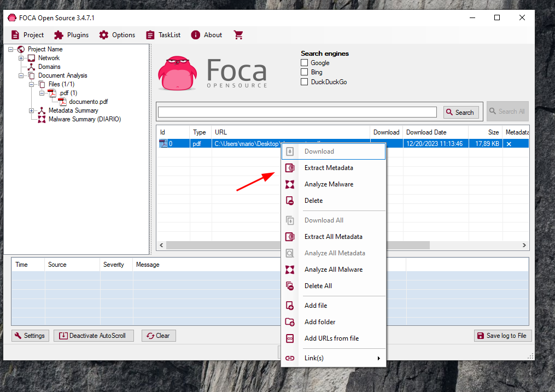Click the Extract All Metadata icon

tap(290, 237)
